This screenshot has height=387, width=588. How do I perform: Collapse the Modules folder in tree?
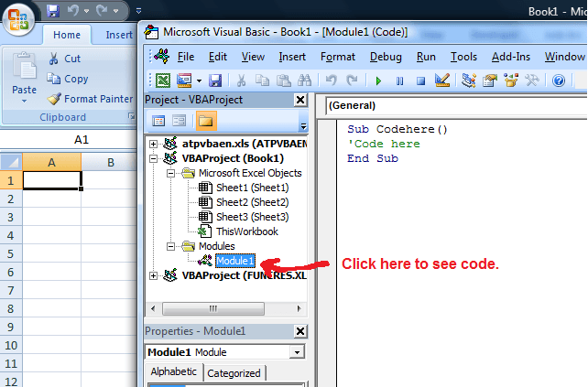pos(171,246)
